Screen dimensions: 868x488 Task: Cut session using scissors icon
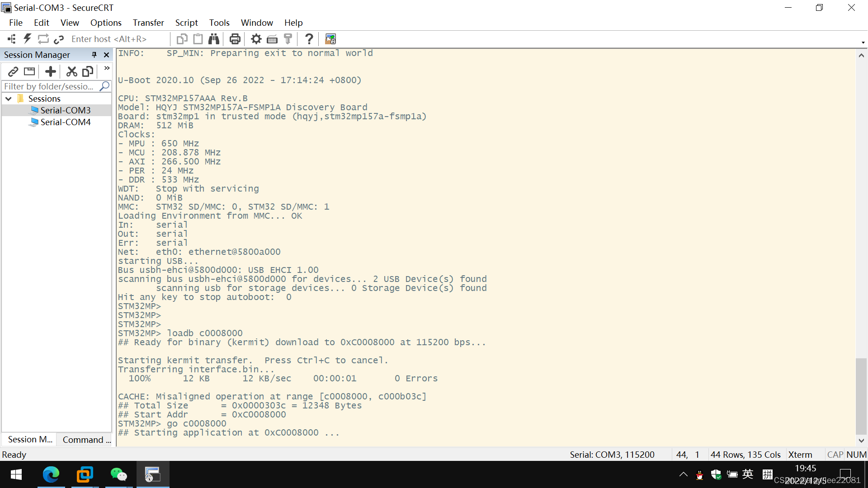coord(71,71)
